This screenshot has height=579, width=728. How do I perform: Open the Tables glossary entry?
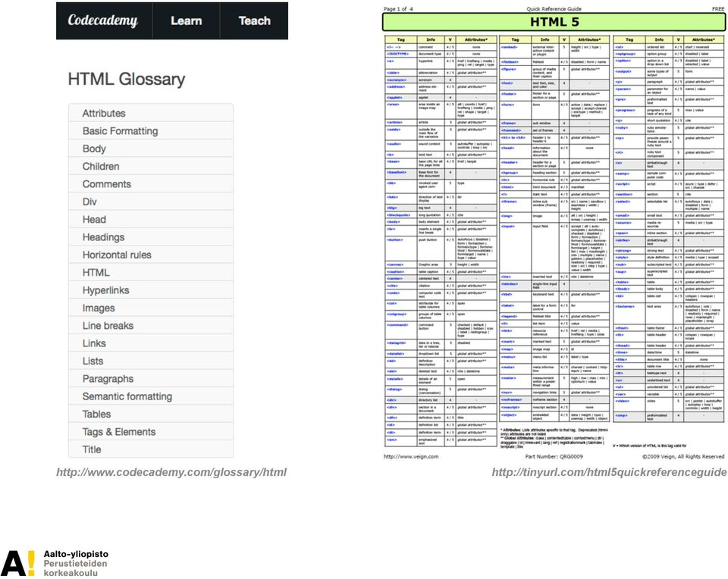pyautogui.click(x=151, y=414)
